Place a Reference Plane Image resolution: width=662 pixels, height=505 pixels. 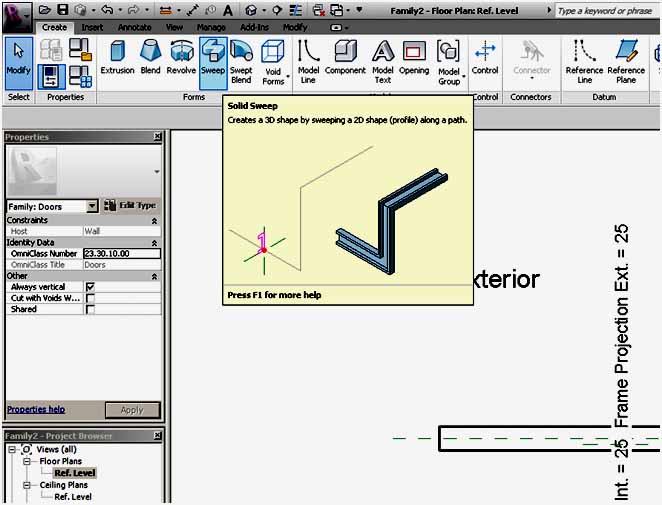tap(626, 60)
